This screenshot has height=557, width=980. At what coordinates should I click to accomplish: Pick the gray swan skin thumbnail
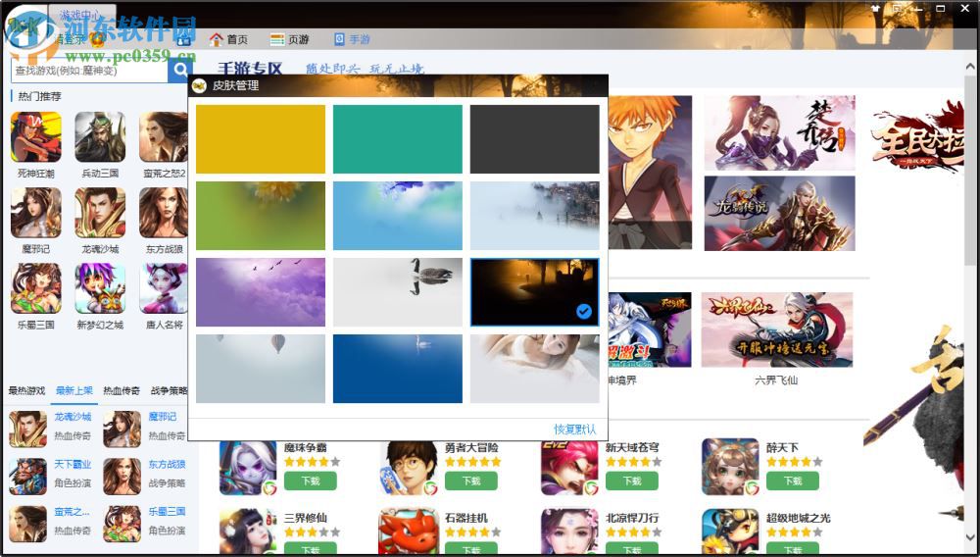pos(398,292)
